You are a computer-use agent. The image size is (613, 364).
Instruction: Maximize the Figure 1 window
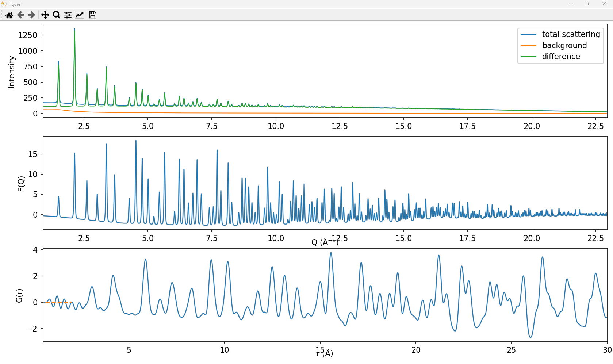pos(587,4)
